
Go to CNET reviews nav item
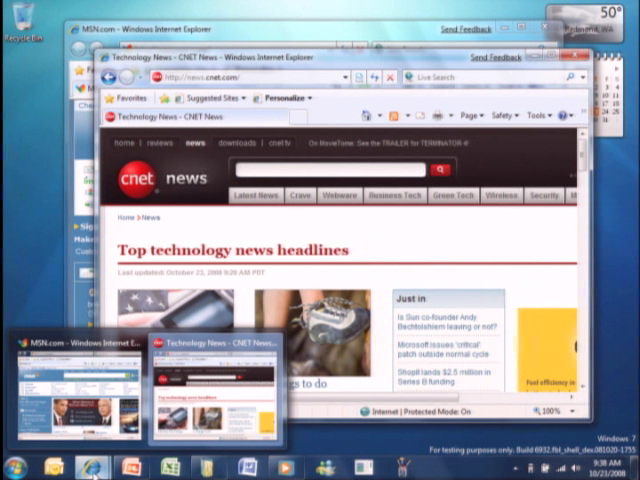pyautogui.click(x=160, y=143)
